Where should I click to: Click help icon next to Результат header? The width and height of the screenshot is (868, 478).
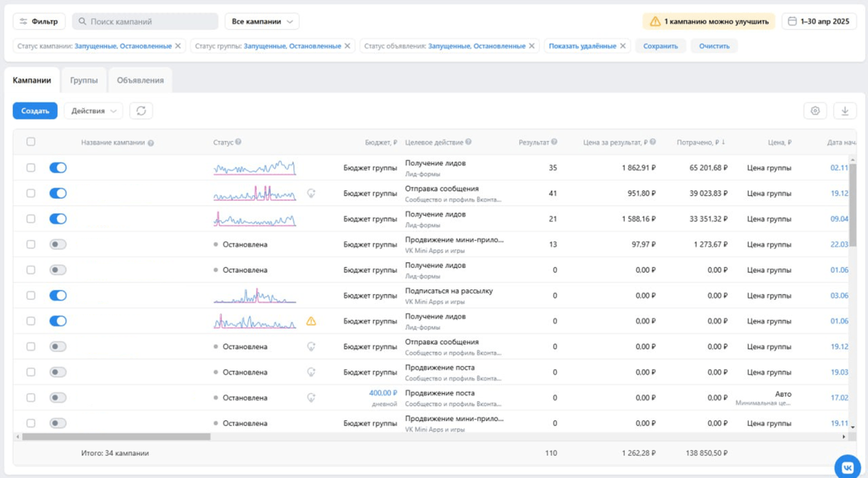(554, 142)
